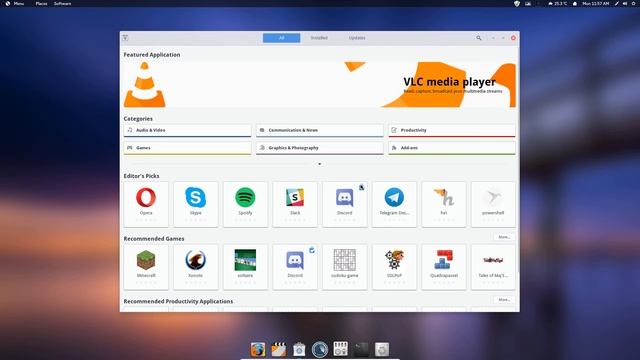Open the mixer settings dock icon

[340, 349]
